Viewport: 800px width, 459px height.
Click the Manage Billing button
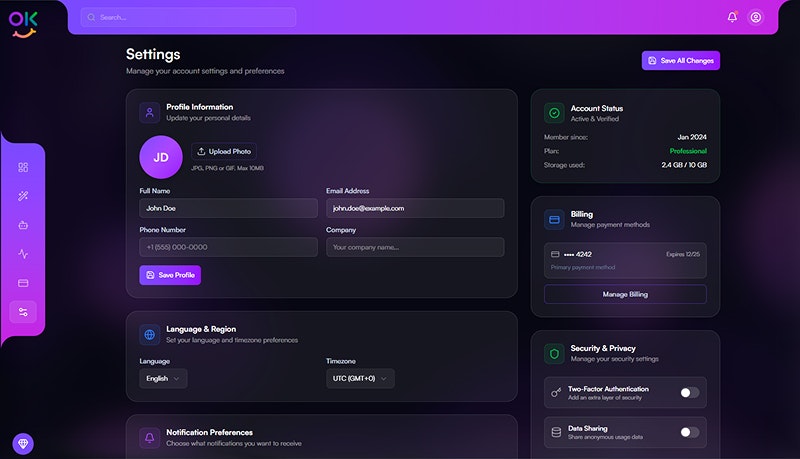(625, 294)
